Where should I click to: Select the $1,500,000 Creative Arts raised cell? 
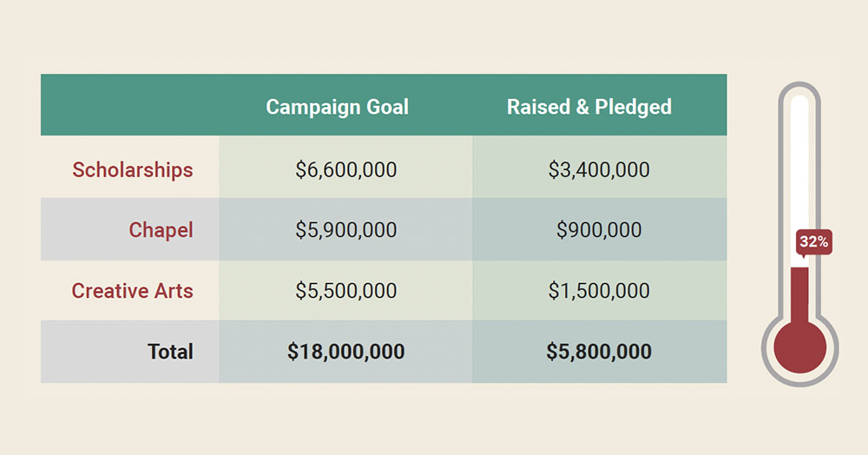(600, 290)
